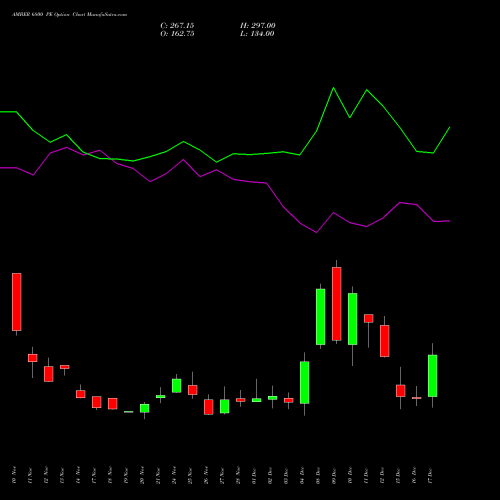This screenshot has height=500, width=500.
Task: Click the green indicator line's highest peak
Action: pos(334,88)
